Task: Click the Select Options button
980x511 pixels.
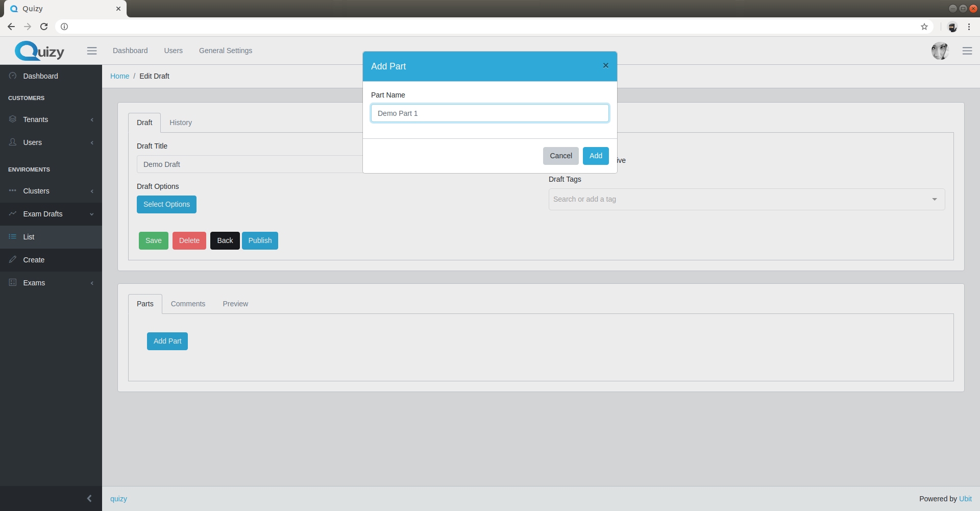Action: click(166, 204)
